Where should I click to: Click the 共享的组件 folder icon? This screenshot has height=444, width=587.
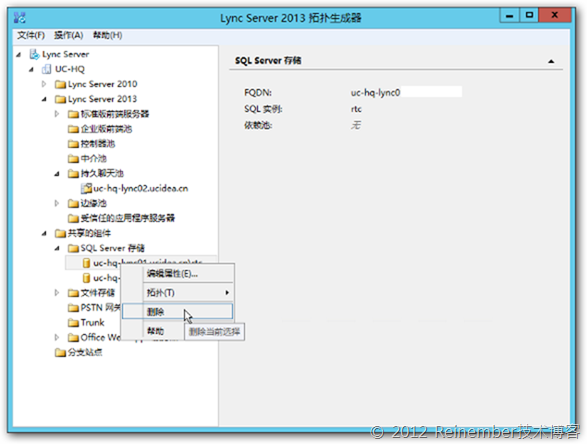coord(60,233)
